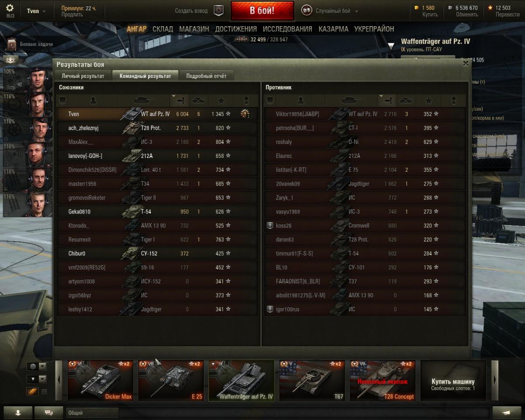
Task: Open the notification button at bottom right
Action: click(507, 412)
